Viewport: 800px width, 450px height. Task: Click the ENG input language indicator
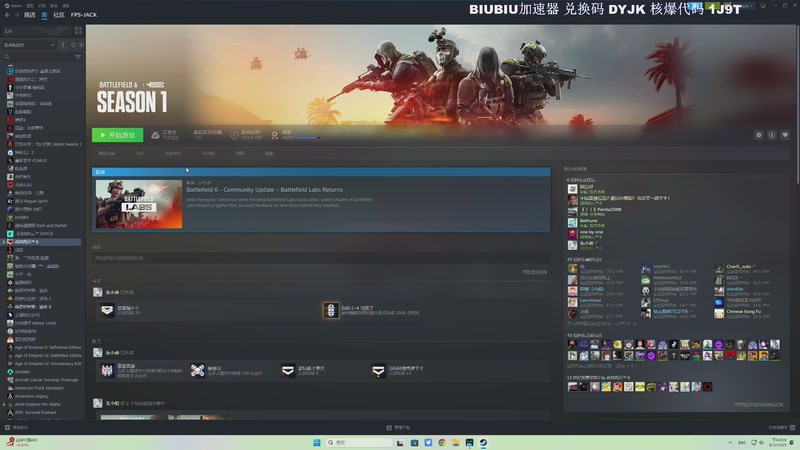click(x=742, y=442)
